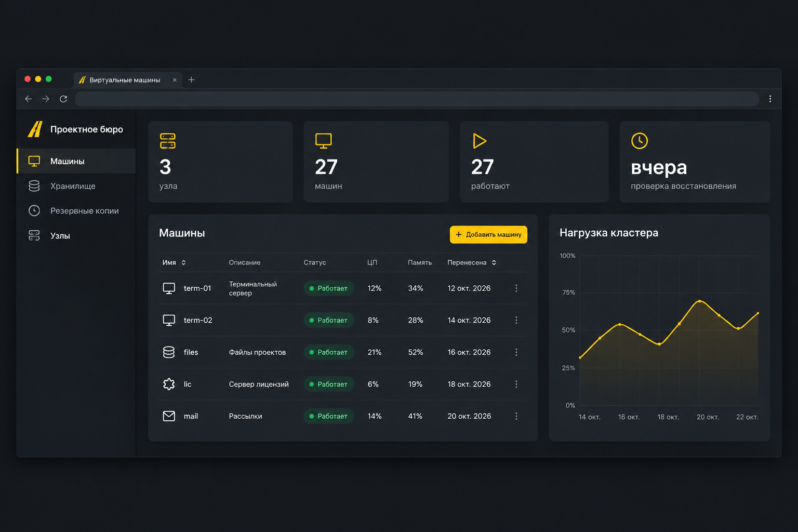Open a new browser tab
This screenshot has height=532, width=798.
pyautogui.click(x=191, y=79)
